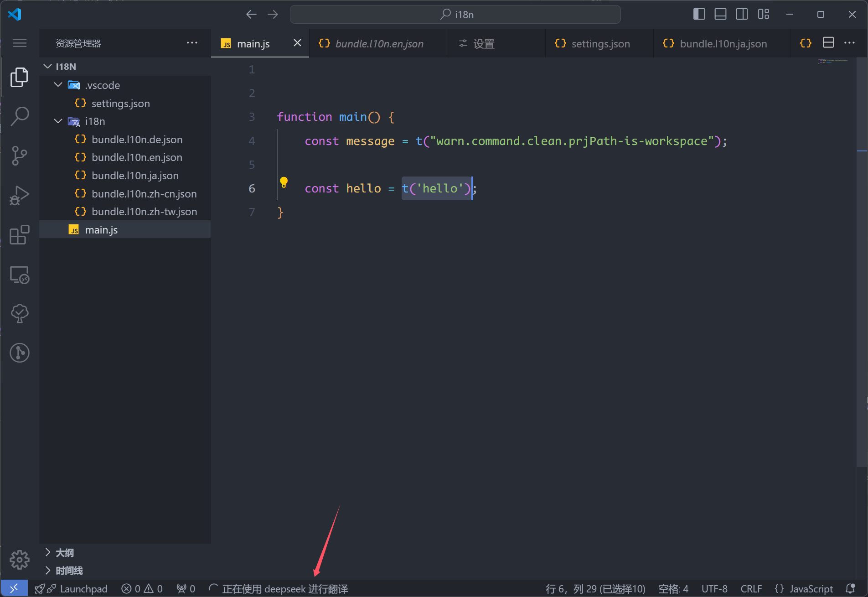Change end of line sequence CRLF

coord(751,589)
